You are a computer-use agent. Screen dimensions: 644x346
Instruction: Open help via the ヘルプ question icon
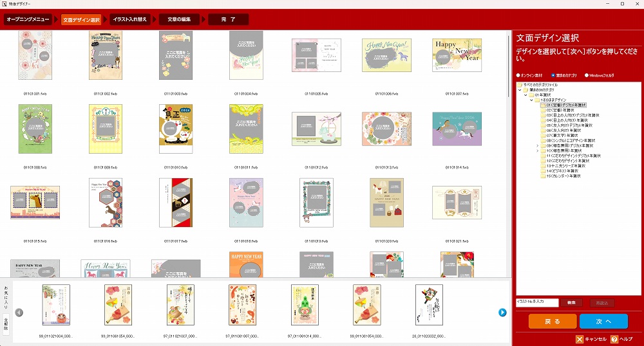click(x=614, y=339)
